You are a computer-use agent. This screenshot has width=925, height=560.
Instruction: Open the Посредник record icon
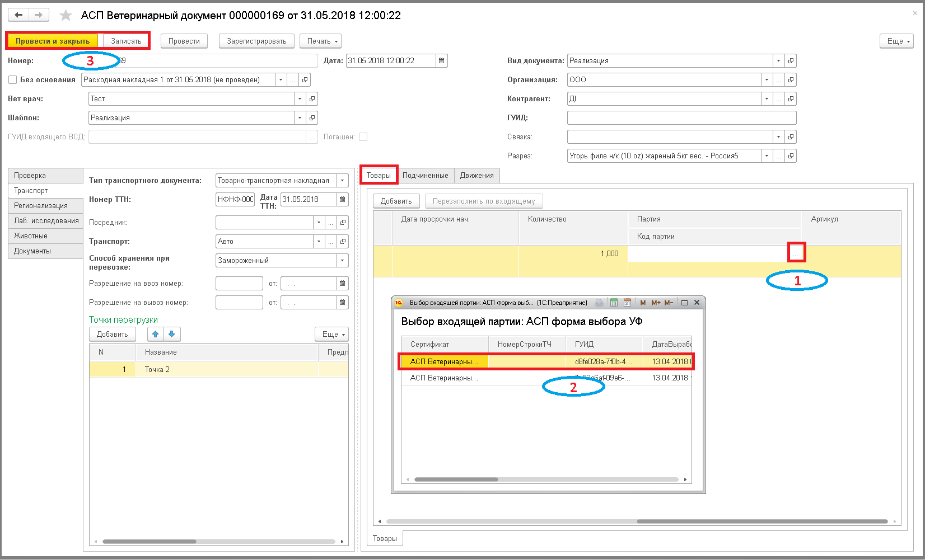[x=343, y=222]
